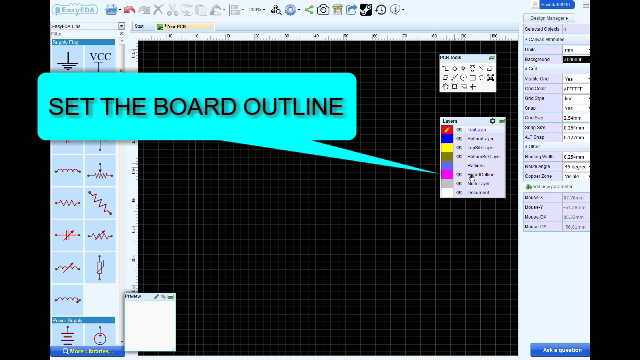This screenshot has height=360, width=640.
Task: Click the Ask a question button
Action: pos(560,350)
